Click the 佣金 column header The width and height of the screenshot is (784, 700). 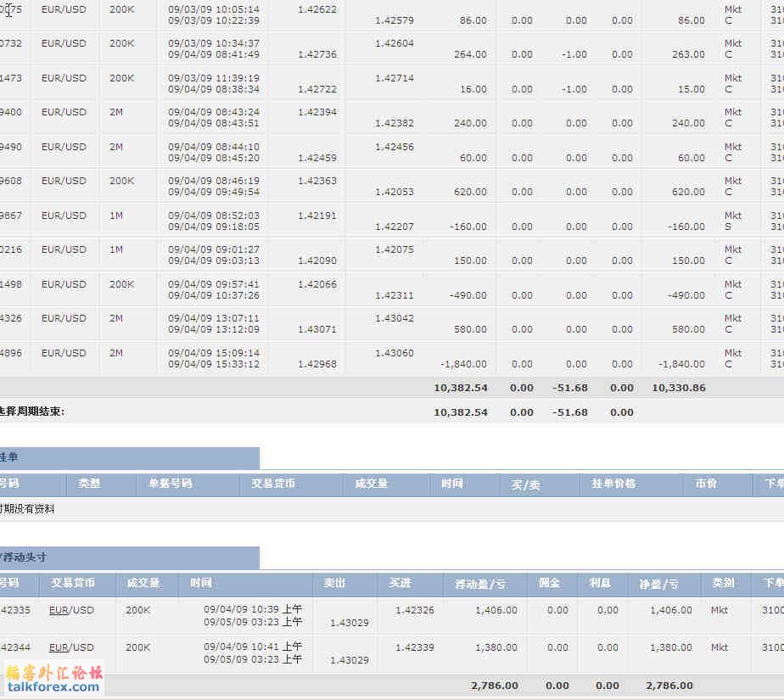(549, 584)
